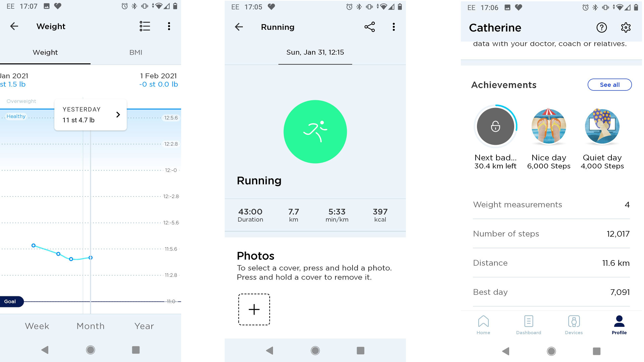Expand the three-dot menu on Weight
This screenshot has height=362, width=644.
(x=168, y=26)
